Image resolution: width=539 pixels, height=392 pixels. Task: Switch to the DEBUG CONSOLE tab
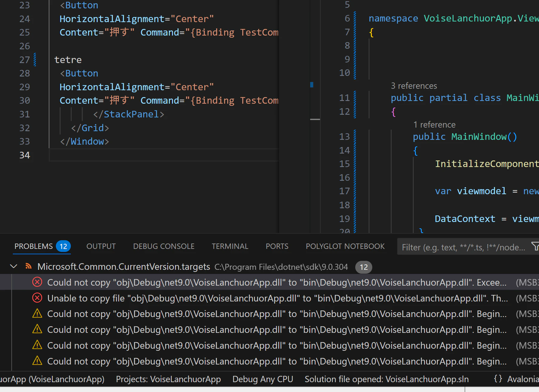[x=164, y=246]
